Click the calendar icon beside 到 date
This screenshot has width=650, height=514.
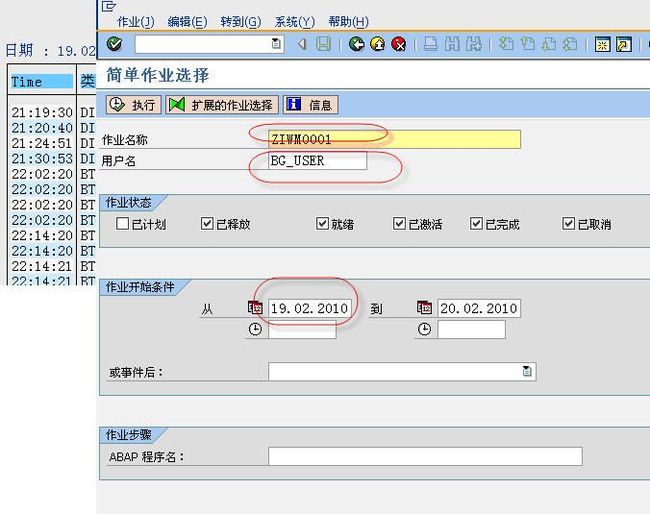tap(424, 308)
